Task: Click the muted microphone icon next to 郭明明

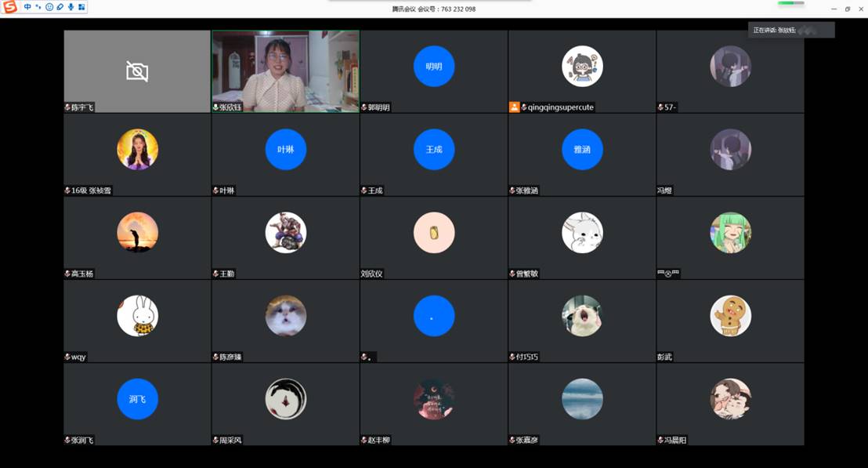Action: 364,107
